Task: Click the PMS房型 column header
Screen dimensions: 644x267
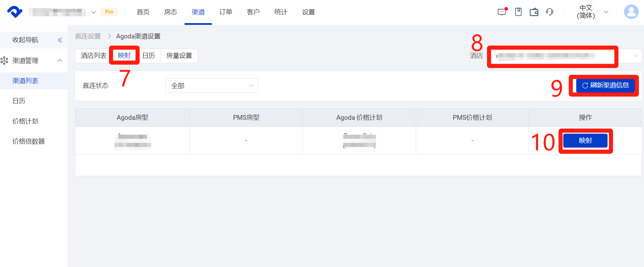Action: click(x=246, y=118)
